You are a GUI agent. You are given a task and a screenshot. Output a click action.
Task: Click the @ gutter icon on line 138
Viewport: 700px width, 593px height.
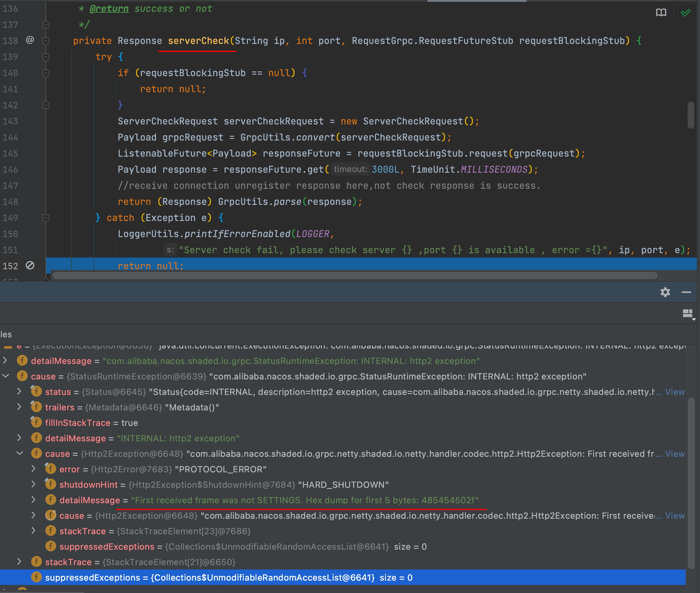(30, 40)
